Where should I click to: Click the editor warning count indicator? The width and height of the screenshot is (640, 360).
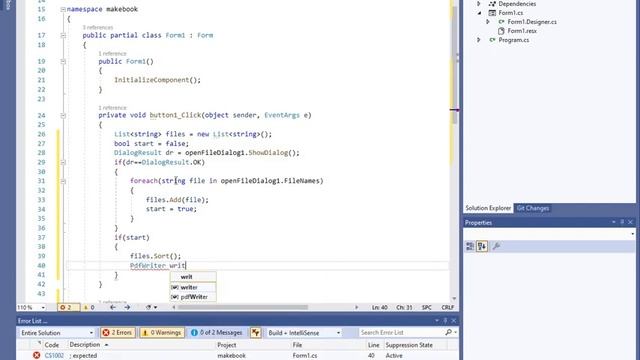[x=89, y=307]
